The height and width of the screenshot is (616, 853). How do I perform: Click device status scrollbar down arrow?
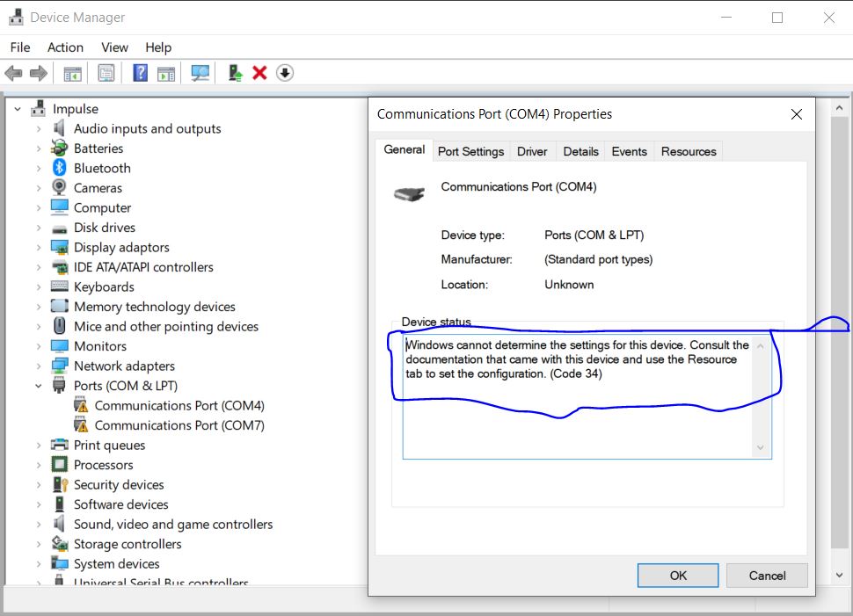pyautogui.click(x=761, y=447)
